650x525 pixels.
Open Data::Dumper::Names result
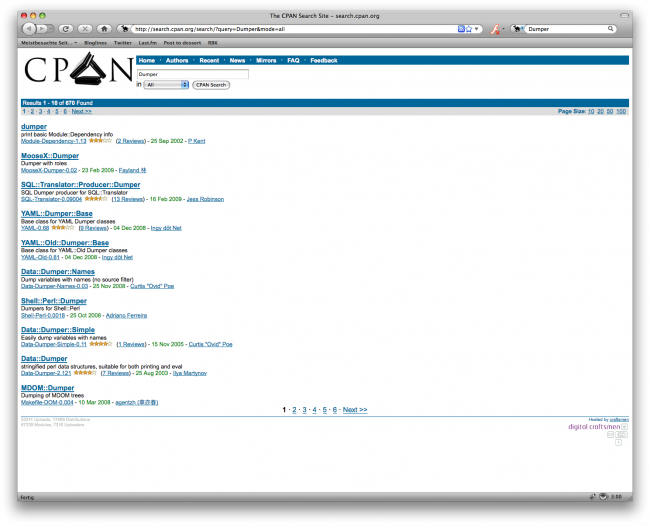point(58,272)
